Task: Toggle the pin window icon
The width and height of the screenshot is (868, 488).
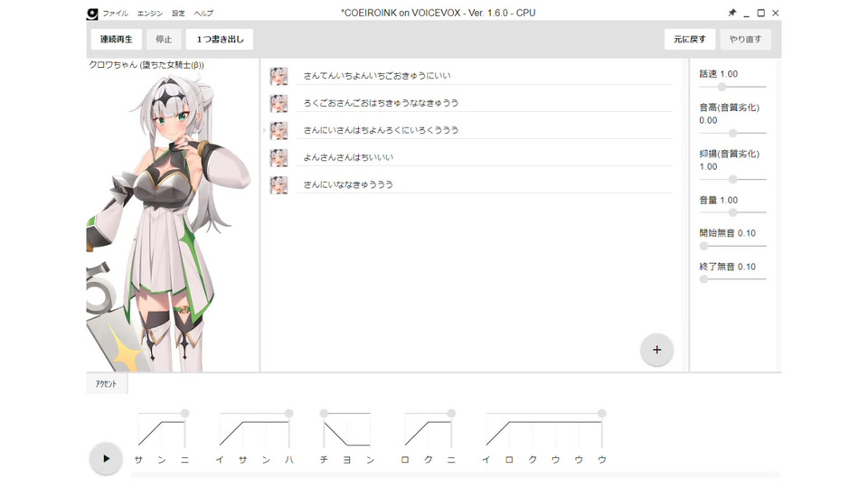Action: (x=731, y=13)
